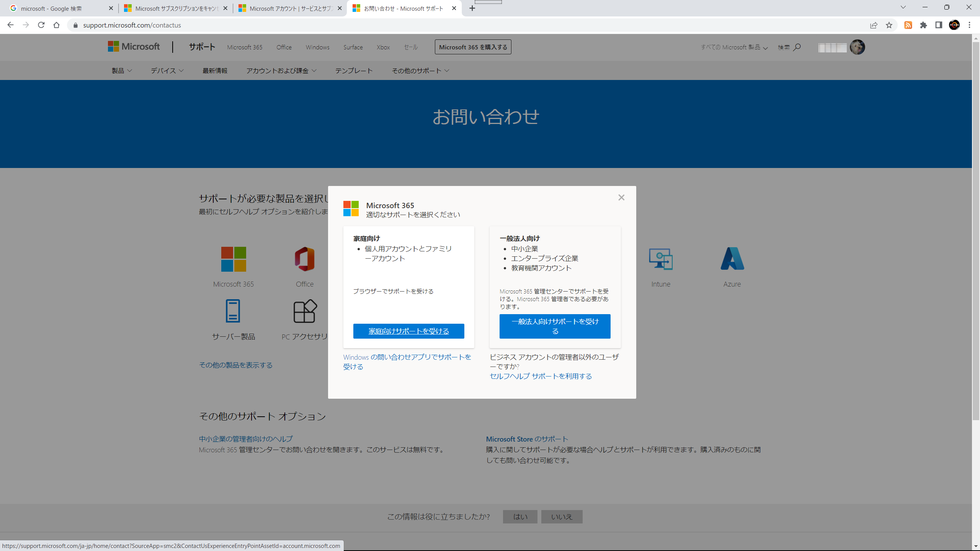Close the Microsoft 365 support dialog
The width and height of the screenshot is (980, 551).
coord(621,197)
